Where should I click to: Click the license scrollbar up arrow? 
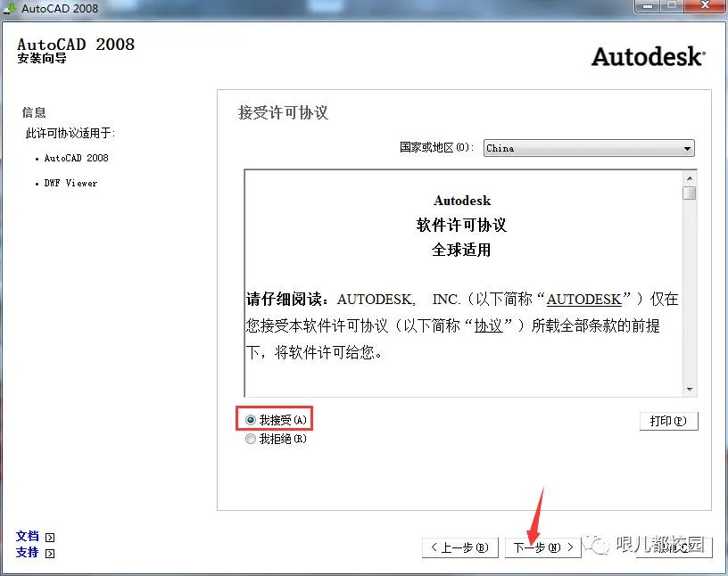(690, 178)
